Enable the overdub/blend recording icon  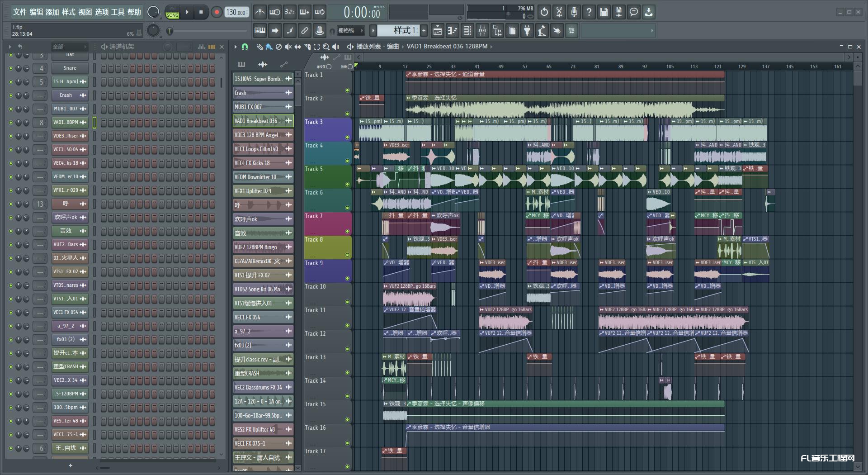point(305,12)
